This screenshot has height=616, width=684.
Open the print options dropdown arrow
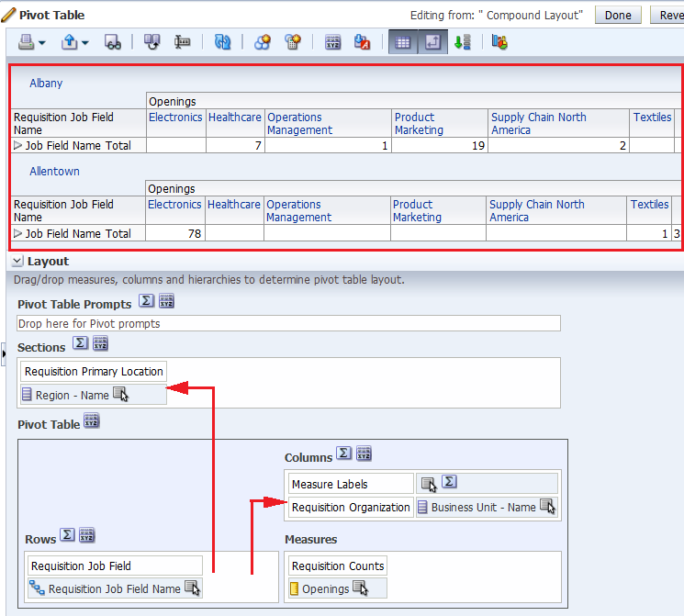(42, 43)
